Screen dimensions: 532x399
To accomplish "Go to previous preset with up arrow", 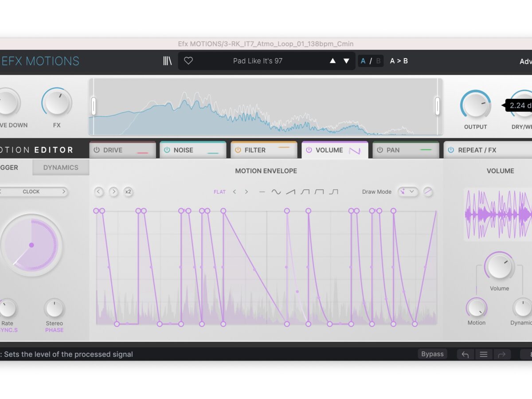I will pyautogui.click(x=332, y=61).
